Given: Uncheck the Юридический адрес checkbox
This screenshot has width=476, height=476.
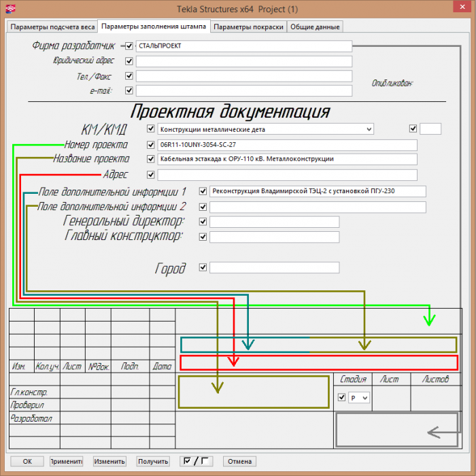Looking at the screenshot, I should tap(129, 61).
